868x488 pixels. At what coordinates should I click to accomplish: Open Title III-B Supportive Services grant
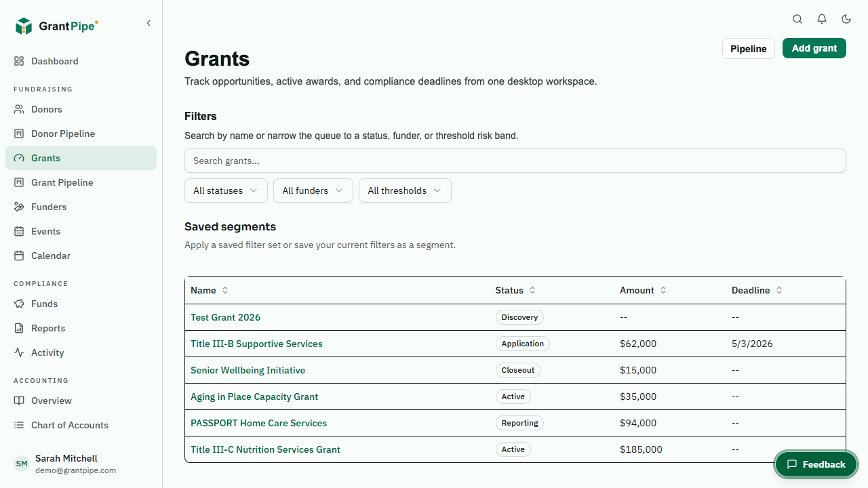(256, 344)
